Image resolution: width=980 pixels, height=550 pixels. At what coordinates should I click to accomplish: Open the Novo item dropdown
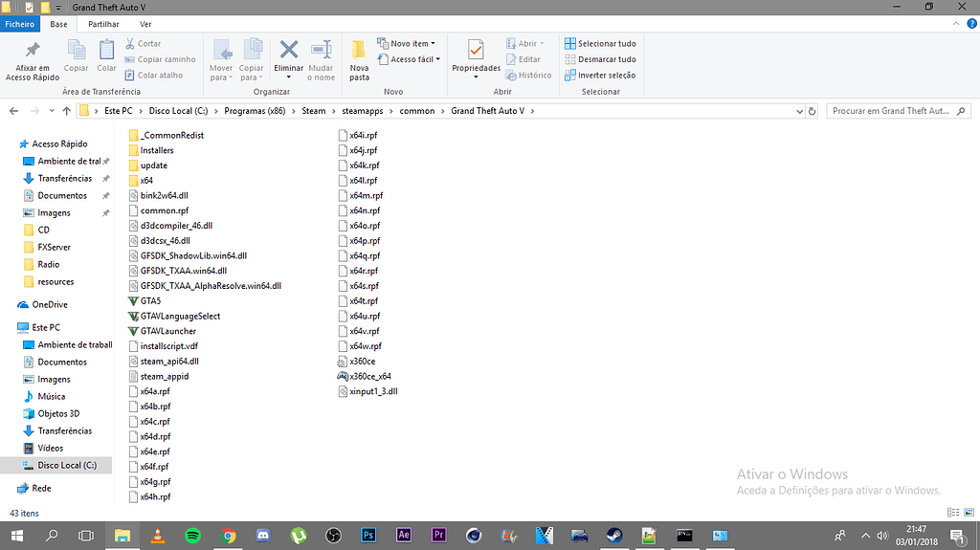pyautogui.click(x=407, y=44)
